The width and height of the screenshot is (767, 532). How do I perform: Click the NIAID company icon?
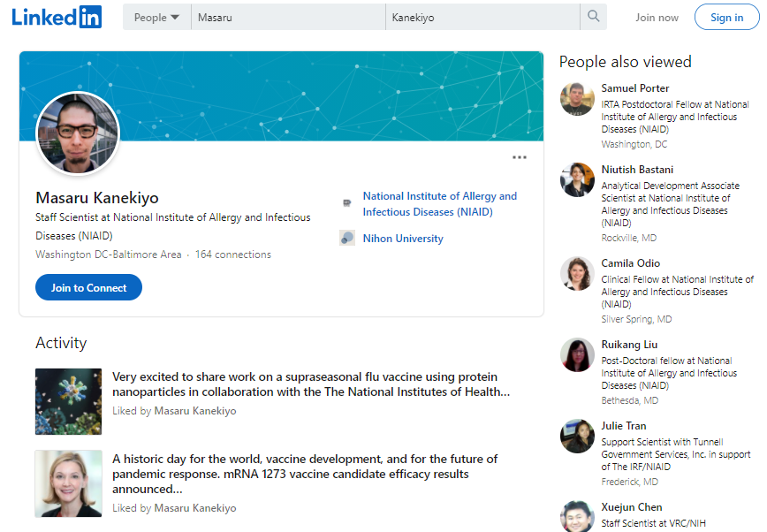click(x=346, y=203)
